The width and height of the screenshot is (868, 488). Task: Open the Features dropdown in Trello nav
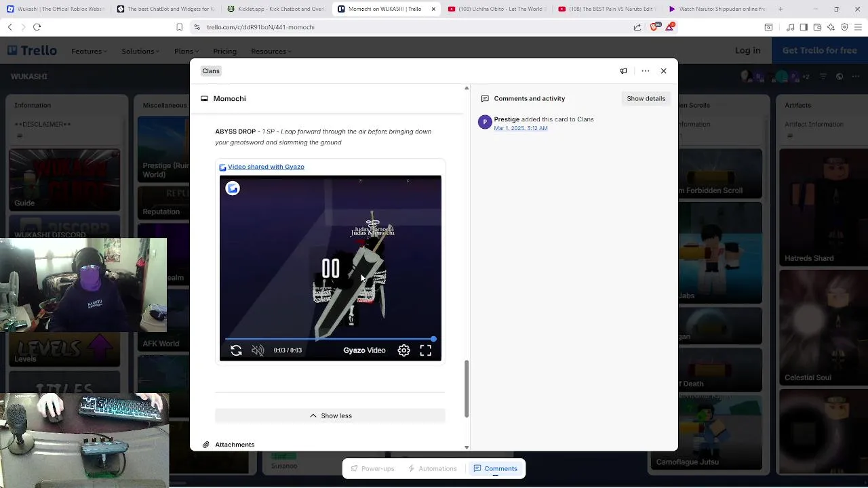89,51
